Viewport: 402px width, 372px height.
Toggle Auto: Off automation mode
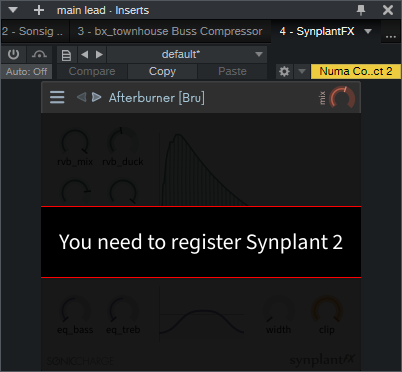(27, 71)
